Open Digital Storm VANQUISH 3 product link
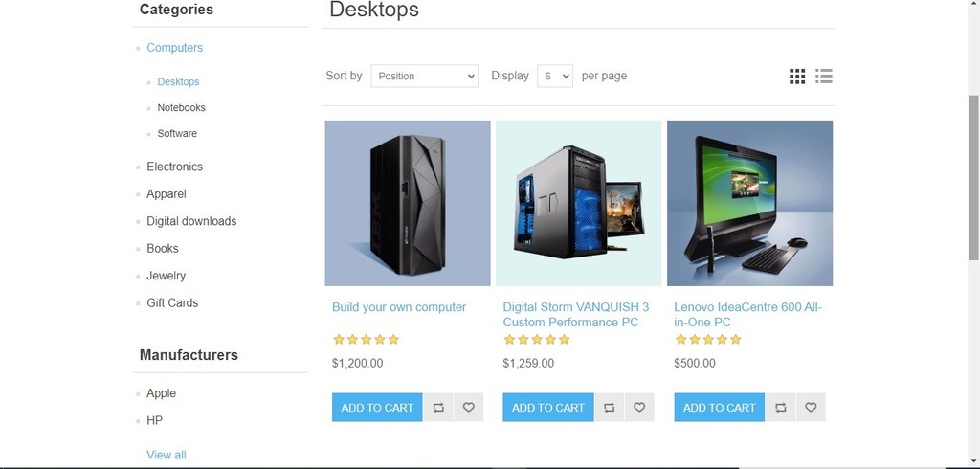This screenshot has height=469, width=980. coord(575,315)
